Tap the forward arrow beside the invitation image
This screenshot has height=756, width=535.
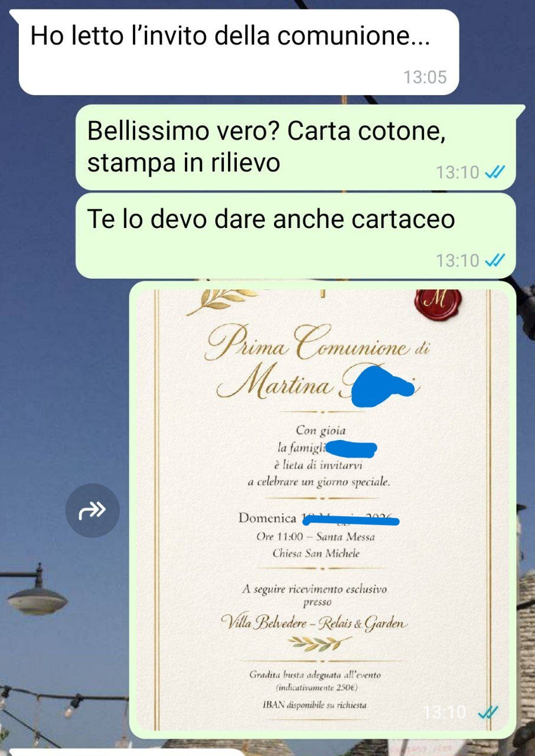pos(92,510)
